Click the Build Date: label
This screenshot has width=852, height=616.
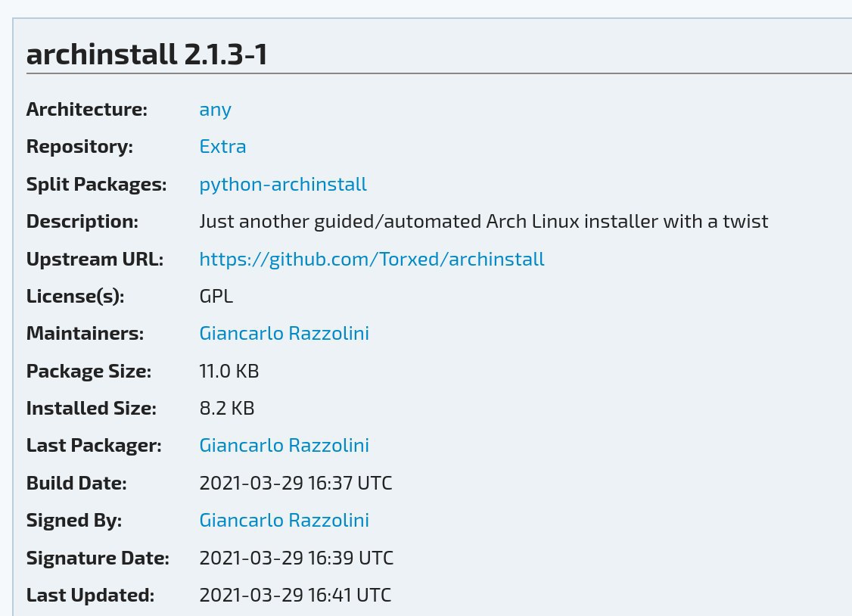(x=76, y=484)
